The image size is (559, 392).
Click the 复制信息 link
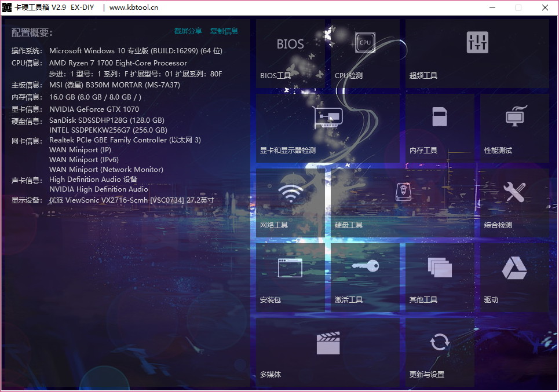coord(224,31)
